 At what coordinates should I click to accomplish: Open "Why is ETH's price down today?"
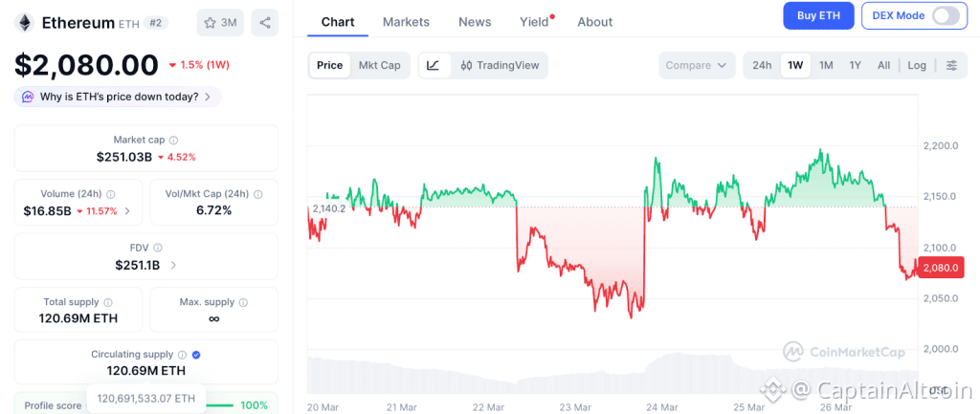coord(119,97)
